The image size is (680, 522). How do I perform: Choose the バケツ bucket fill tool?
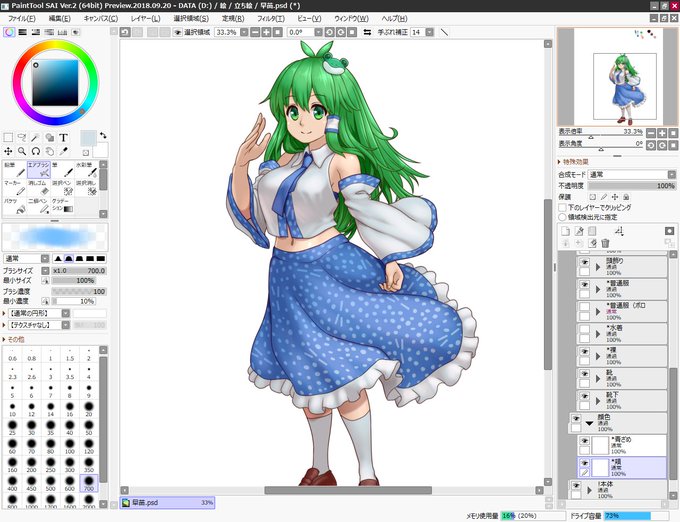pyautogui.click(x=14, y=206)
